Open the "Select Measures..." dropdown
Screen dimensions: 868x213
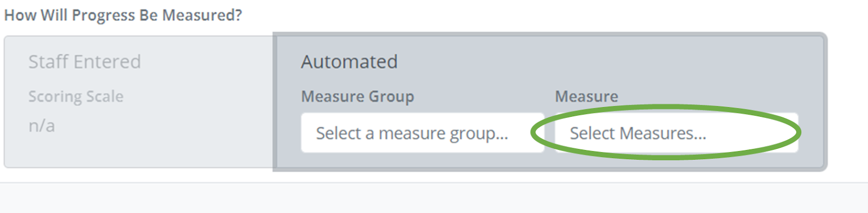coord(676,133)
